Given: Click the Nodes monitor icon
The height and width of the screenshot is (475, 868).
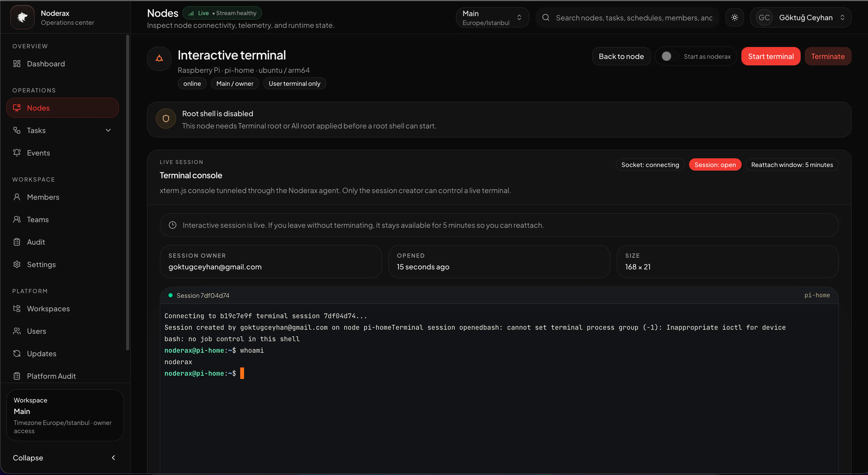Looking at the screenshot, I should (17, 108).
